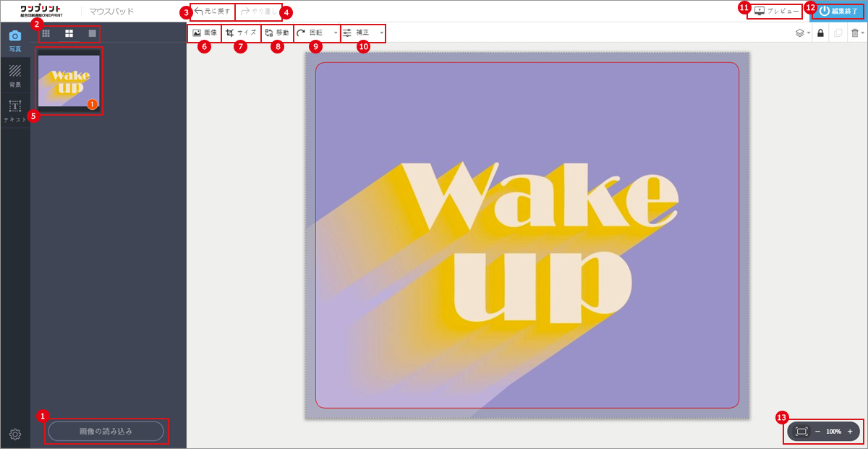Click the 画像の読み込み button
Viewport: 868px width, 449px height.
(106, 432)
